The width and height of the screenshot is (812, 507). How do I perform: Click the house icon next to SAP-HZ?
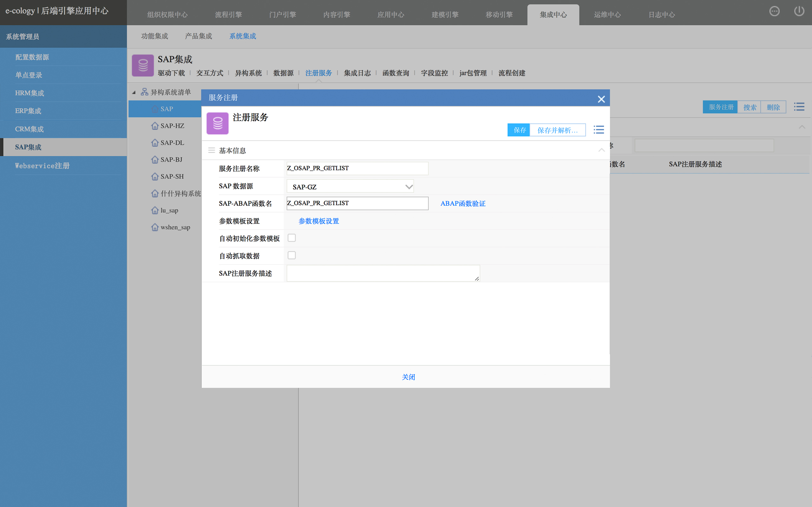point(155,126)
